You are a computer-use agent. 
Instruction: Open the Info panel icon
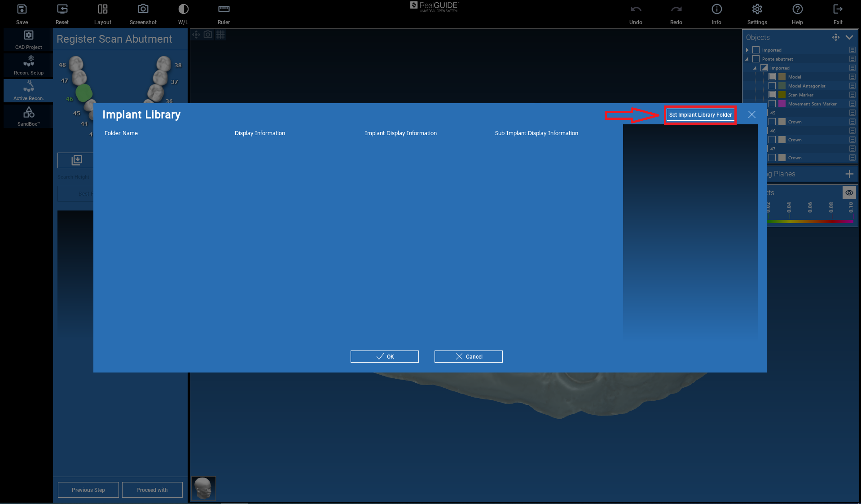[x=716, y=9]
